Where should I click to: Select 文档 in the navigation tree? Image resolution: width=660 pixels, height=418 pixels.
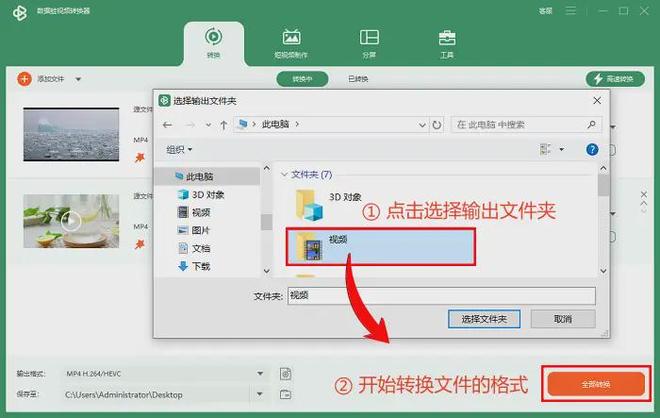pos(194,248)
